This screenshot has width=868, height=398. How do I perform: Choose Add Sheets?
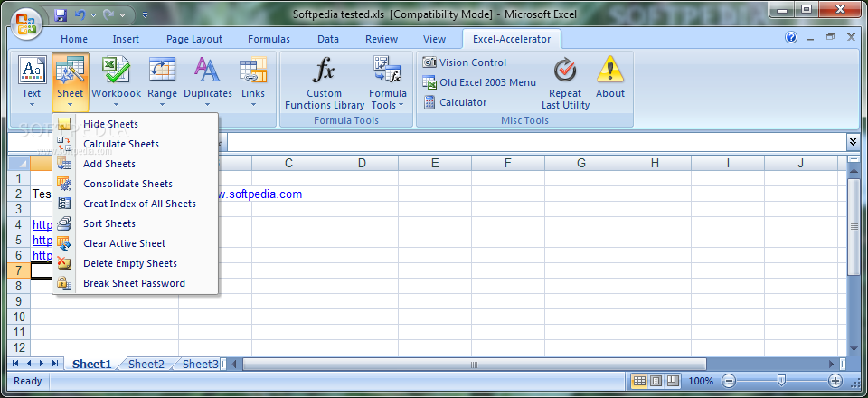click(x=137, y=164)
